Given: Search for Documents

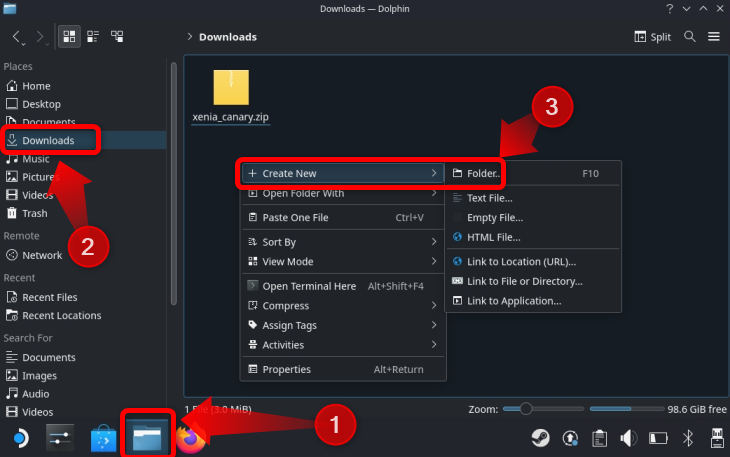Looking at the screenshot, I should tap(41, 357).
